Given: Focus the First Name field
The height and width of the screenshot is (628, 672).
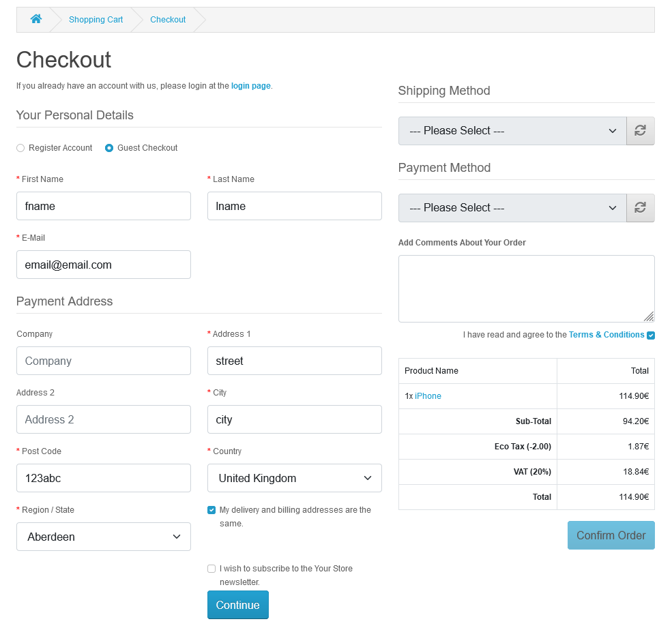Looking at the screenshot, I should coord(103,206).
